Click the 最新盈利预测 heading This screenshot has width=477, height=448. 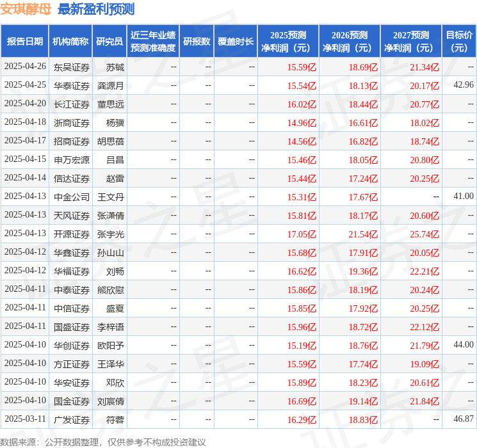(96, 9)
